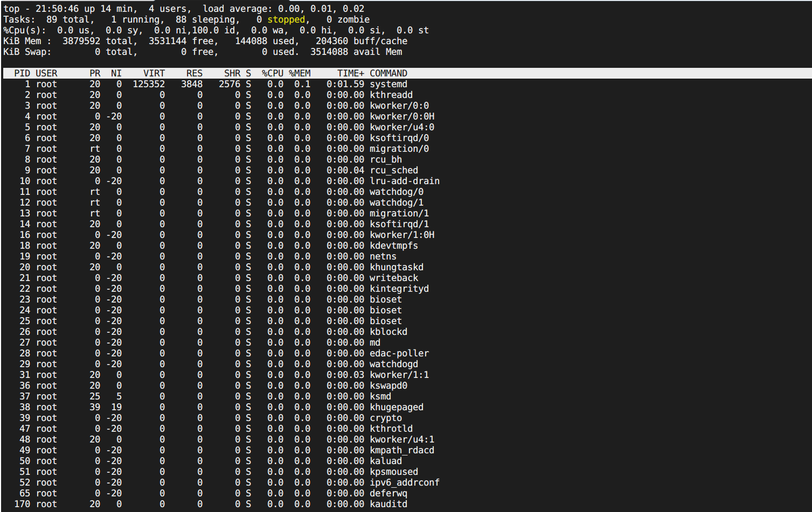Select the "3879592" total memory value

pyautogui.click(x=81, y=41)
